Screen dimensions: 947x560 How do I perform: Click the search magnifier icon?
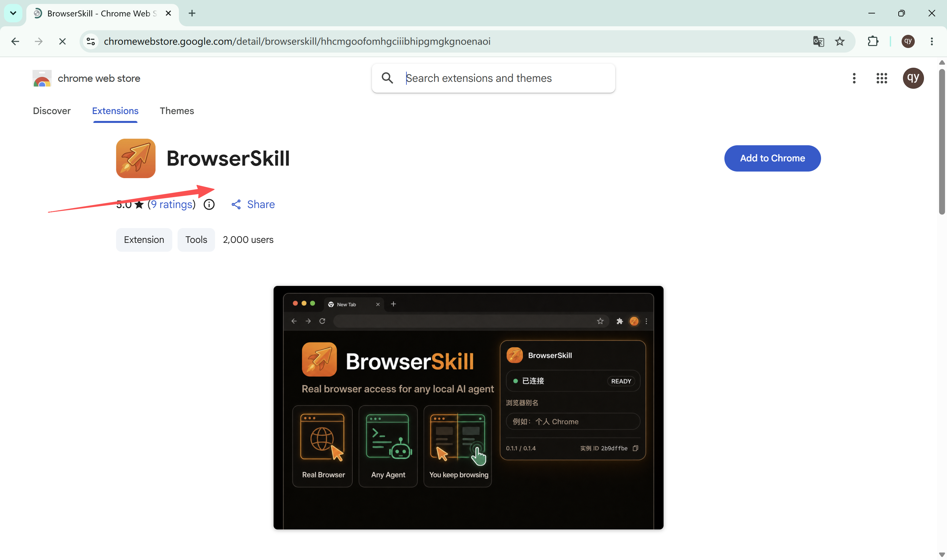tap(387, 78)
